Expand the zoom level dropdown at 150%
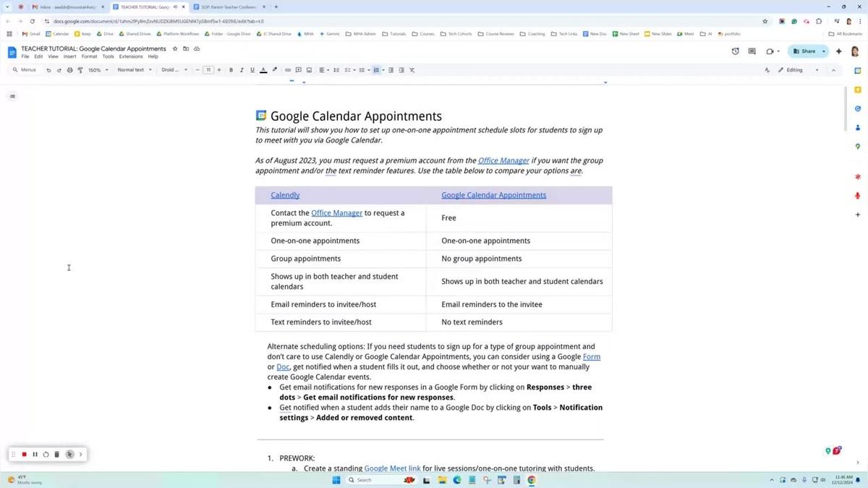 pos(98,70)
